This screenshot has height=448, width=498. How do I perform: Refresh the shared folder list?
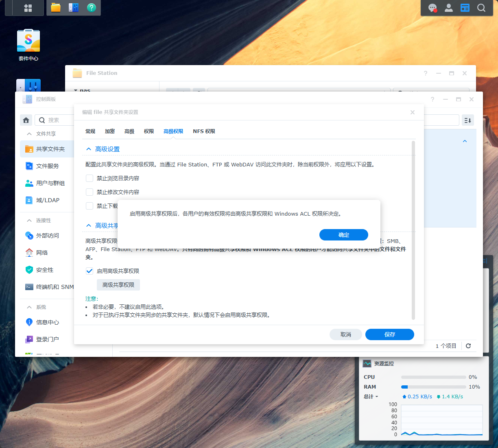(468, 346)
